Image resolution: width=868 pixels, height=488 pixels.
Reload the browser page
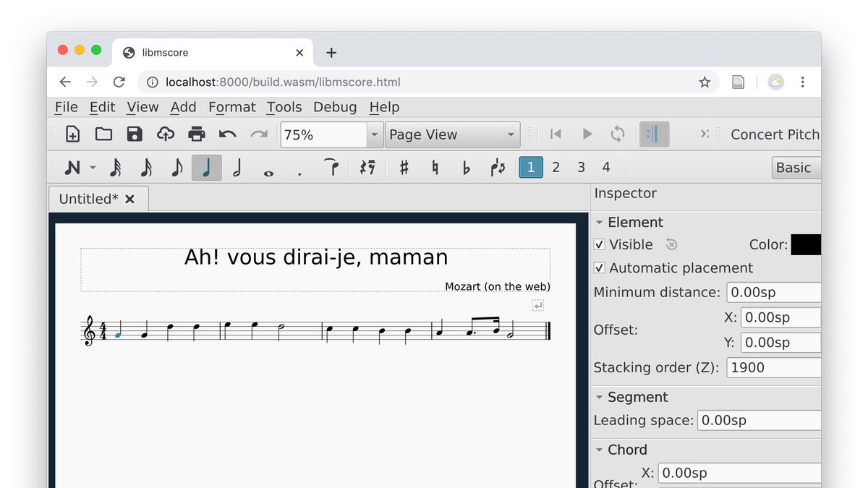tap(119, 82)
